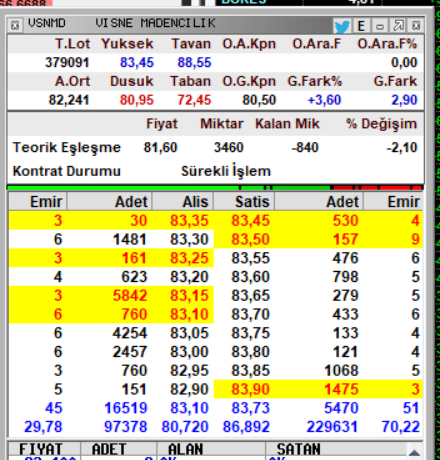Select ask price 83,90
The width and height of the screenshot is (440, 460).
[x=251, y=389]
